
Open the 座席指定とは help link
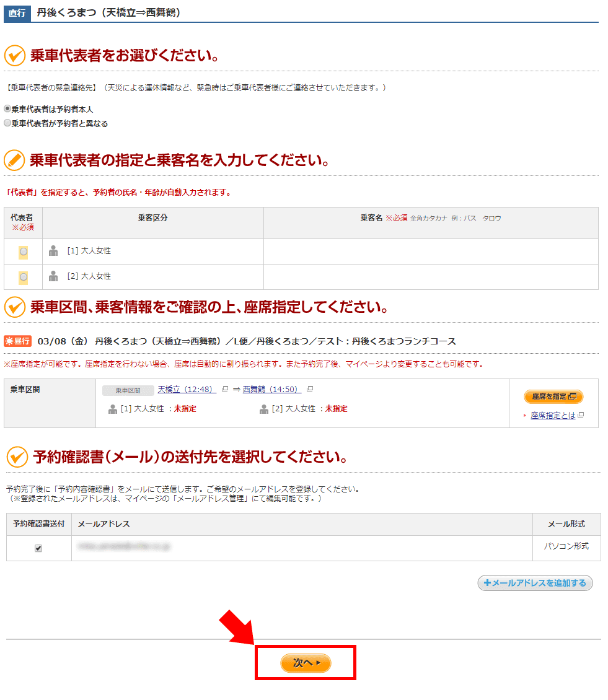pos(553,415)
